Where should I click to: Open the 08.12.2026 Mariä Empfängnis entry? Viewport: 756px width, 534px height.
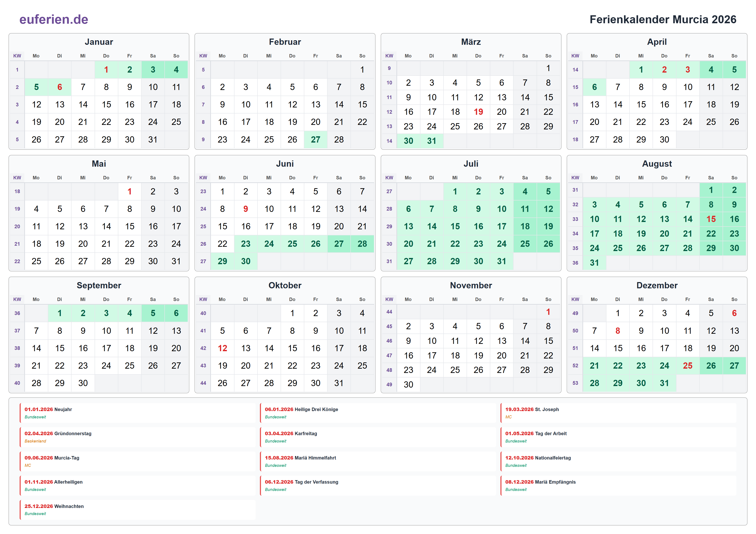618,485
